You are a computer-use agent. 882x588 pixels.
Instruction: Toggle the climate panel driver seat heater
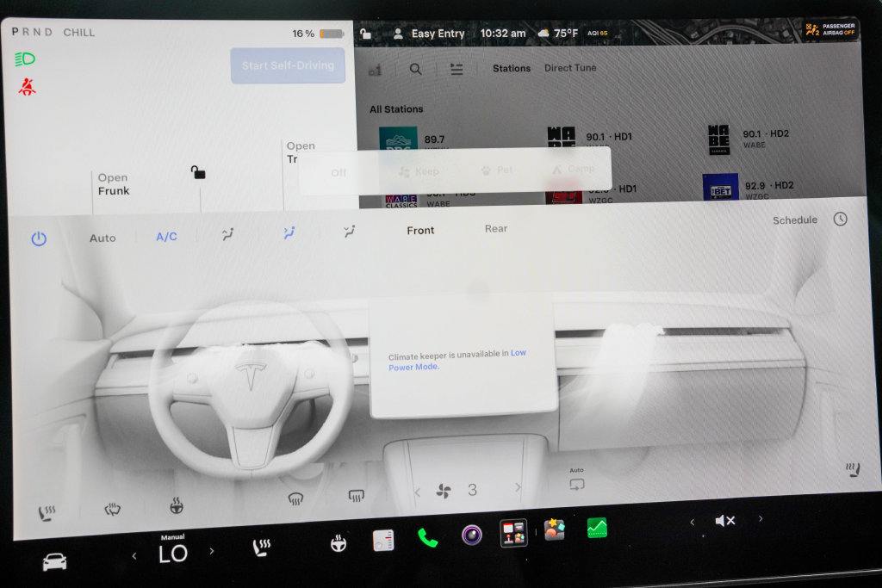(x=47, y=513)
